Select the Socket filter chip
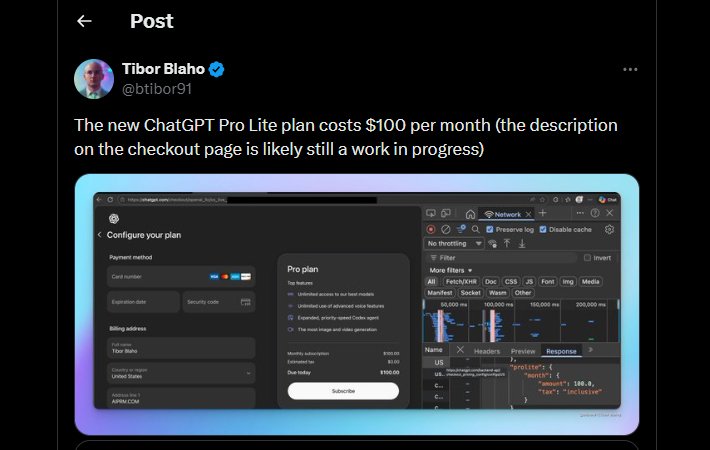 [470, 293]
